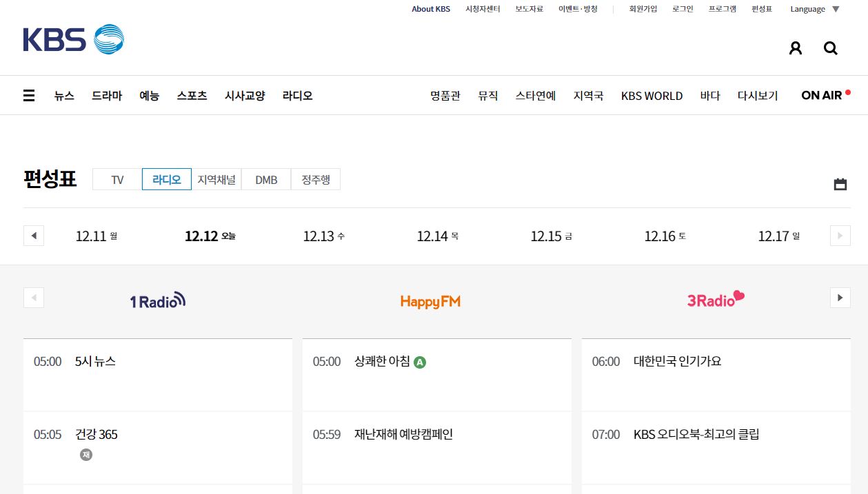Open the 보도자료 link
Image resolution: width=868 pixels, height=494 pixels.
pyautogui.click(x=529, y=9)
